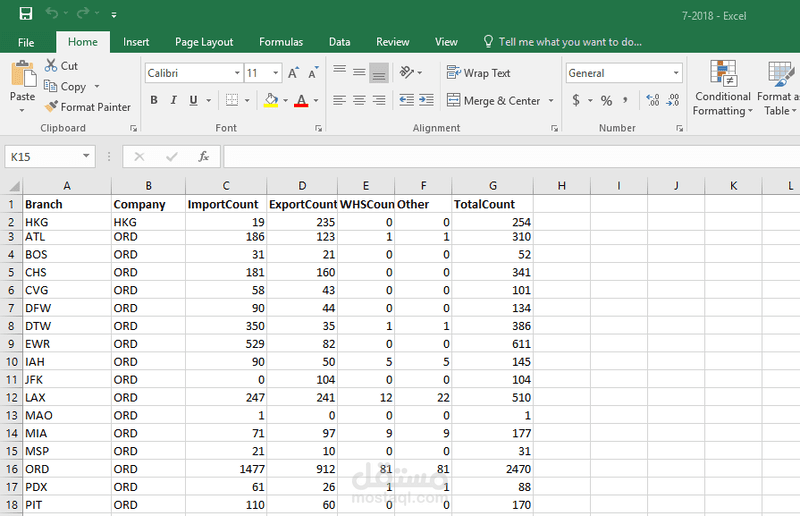Click the red Font Color A

point(301,100)
